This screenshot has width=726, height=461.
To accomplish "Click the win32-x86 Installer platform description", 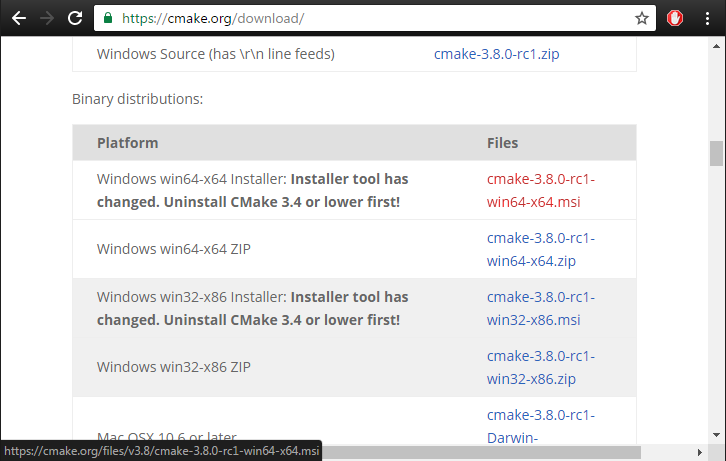I will [252, 308].
